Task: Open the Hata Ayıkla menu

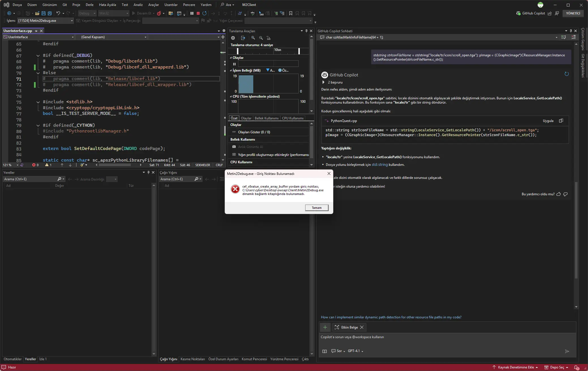Action: pyautogui.click(x=107, y=5)
